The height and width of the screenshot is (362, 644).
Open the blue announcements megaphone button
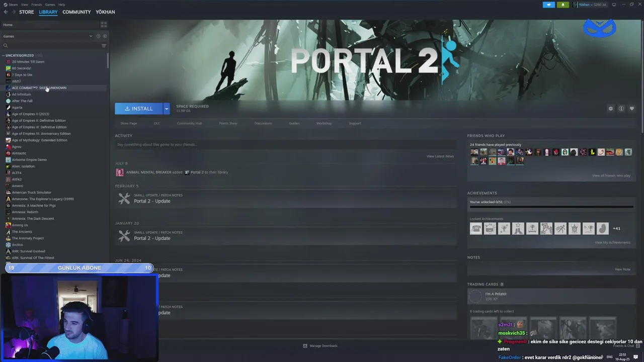click(548, 5)
